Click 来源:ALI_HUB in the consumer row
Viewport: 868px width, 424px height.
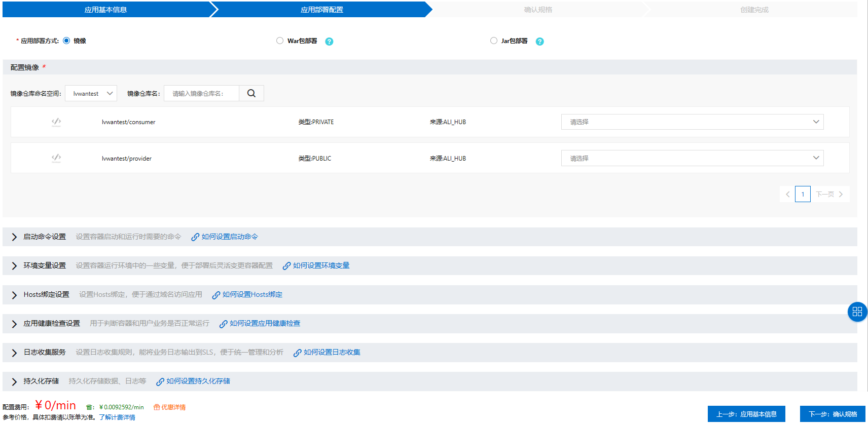[x=448, y=122]
